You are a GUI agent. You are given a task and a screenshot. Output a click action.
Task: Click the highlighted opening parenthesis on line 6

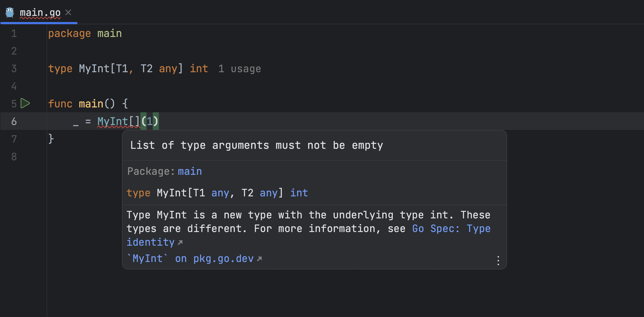(x=144, y=122)
